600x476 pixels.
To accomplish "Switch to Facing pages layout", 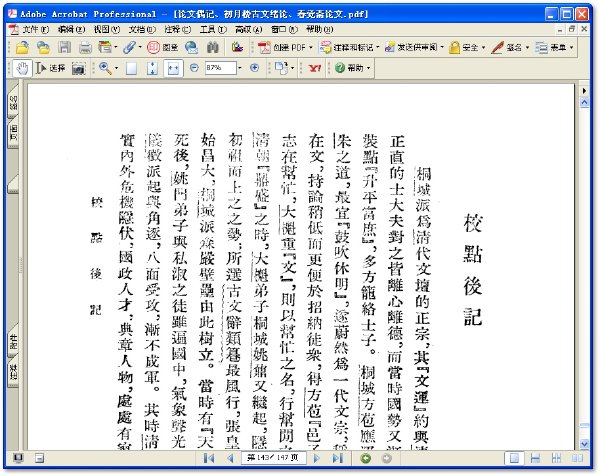I will point(577,458).
